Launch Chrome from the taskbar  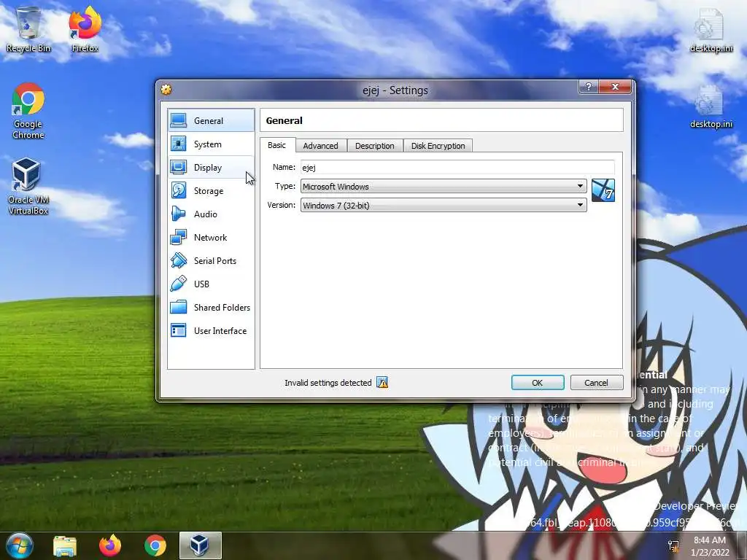coord(155,545)
